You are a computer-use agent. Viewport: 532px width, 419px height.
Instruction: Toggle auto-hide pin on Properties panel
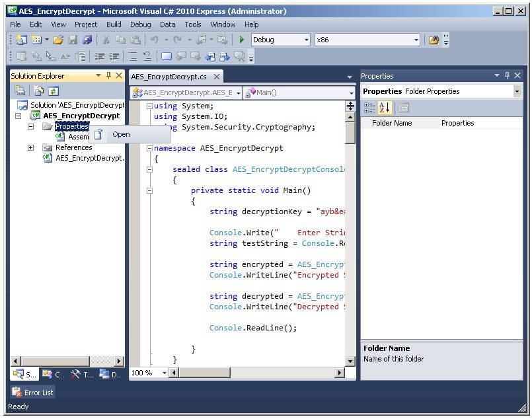507,76
